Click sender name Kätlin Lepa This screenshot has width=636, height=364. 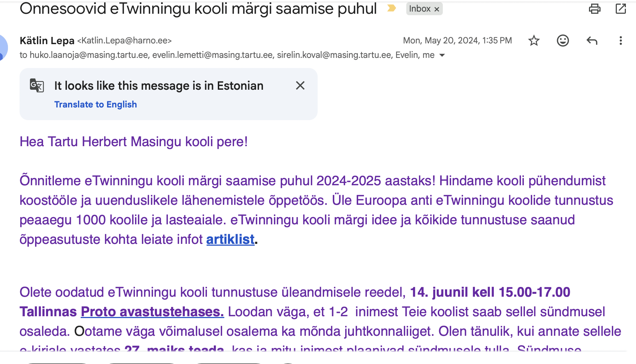pos(47,41)
